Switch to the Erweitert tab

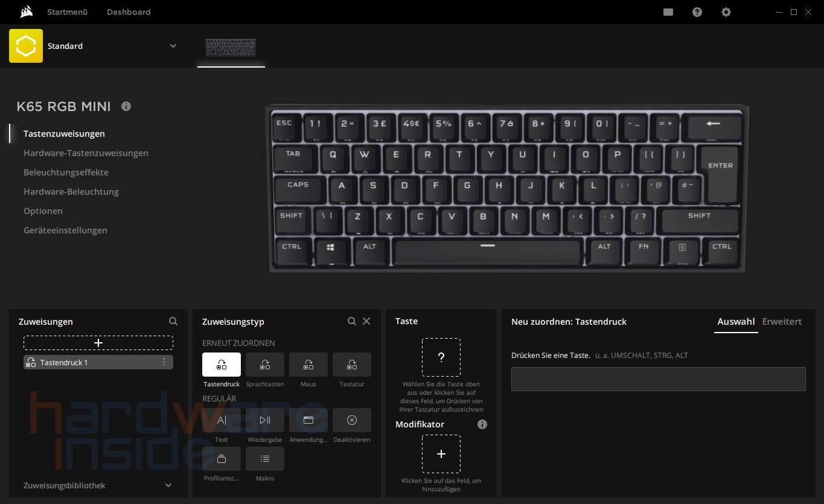point(782,322)
